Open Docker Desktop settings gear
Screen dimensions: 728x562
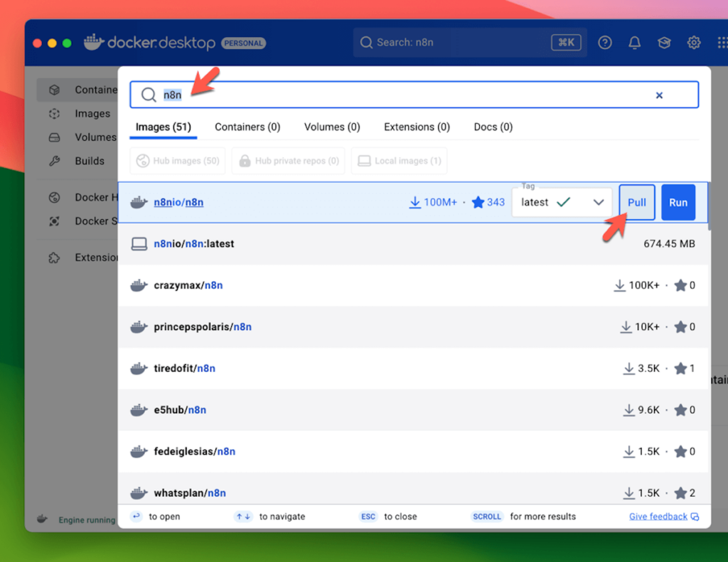click(694, 43)
